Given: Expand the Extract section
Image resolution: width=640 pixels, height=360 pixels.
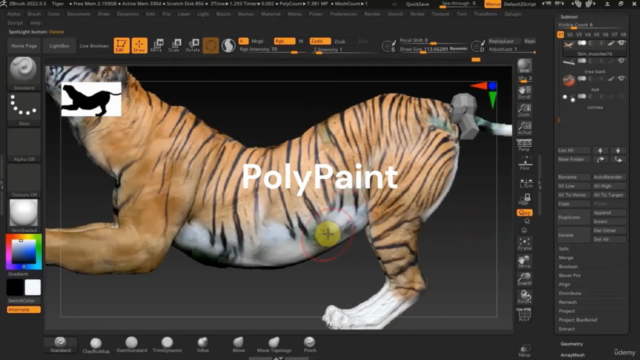Looking at the screenshot, I should (567, 329).
